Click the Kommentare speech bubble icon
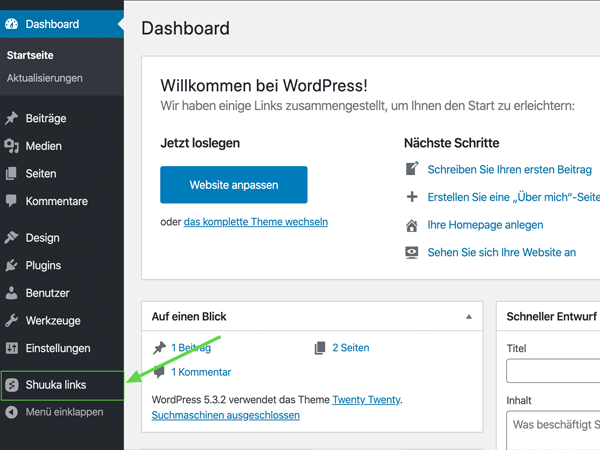The height and width of the screenshot is (450, 600). 11,201
